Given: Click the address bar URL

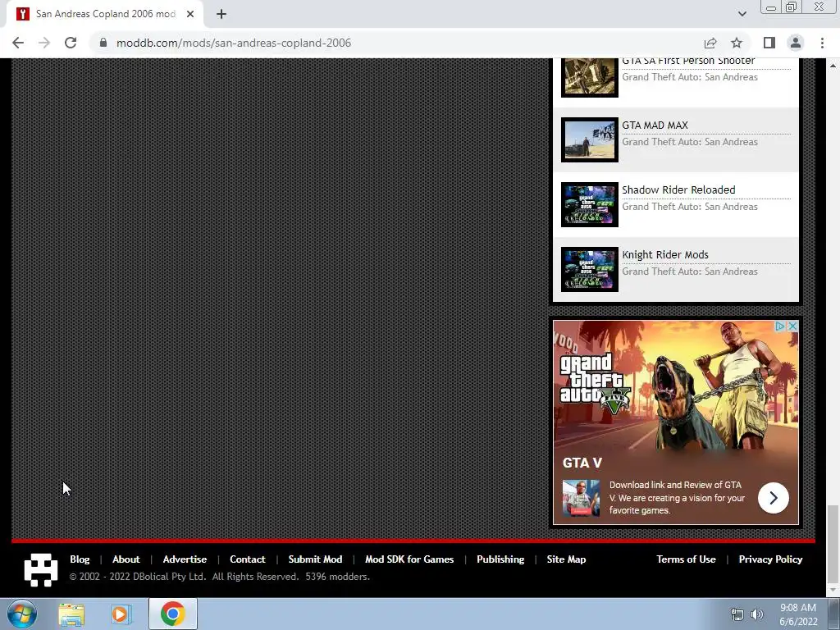Looking at the screenshot, I should pyautogui.click(x=234, y=43).
